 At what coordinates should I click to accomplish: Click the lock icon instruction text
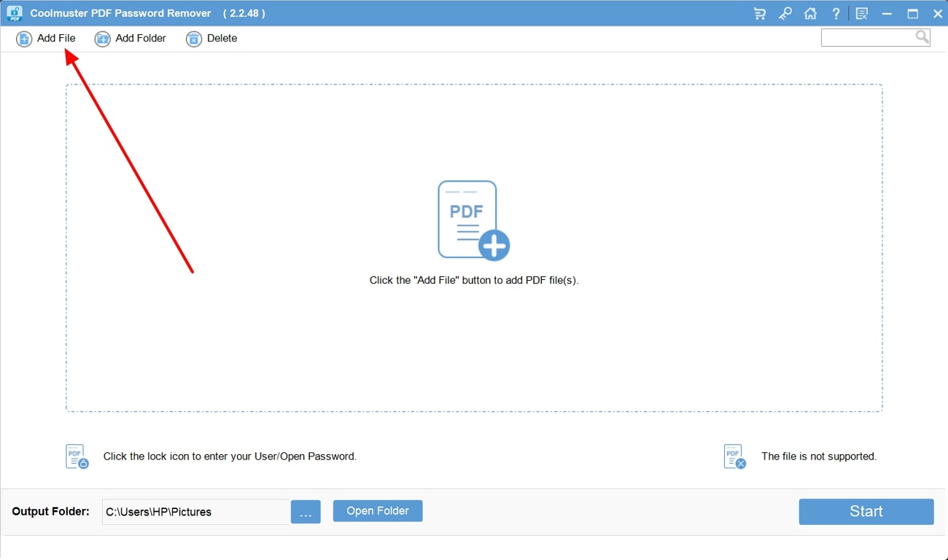[x=230, y=456]
